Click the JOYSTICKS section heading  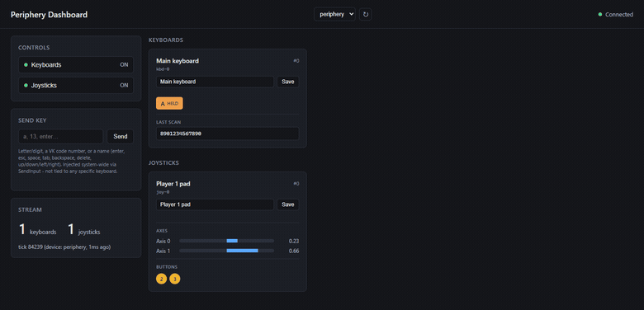(163, 162)
